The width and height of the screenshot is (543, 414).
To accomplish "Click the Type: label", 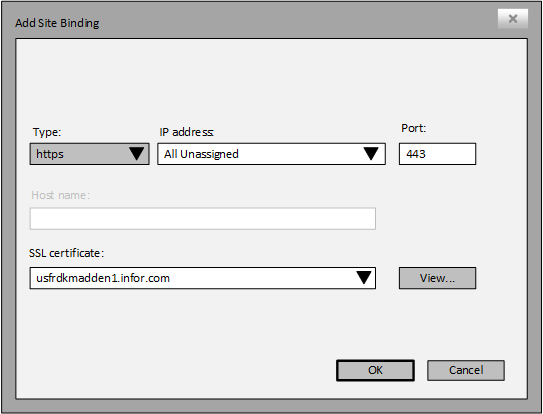I will tap(47, 132).
